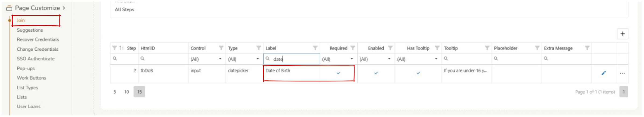Click the plus icon to add row

[622, 34]
